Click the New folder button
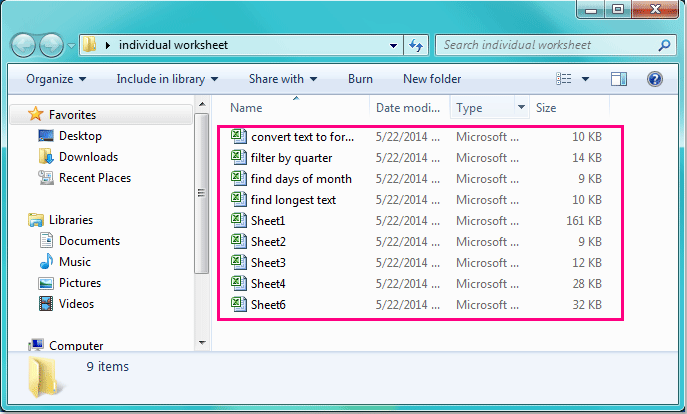 pos(432,79)
